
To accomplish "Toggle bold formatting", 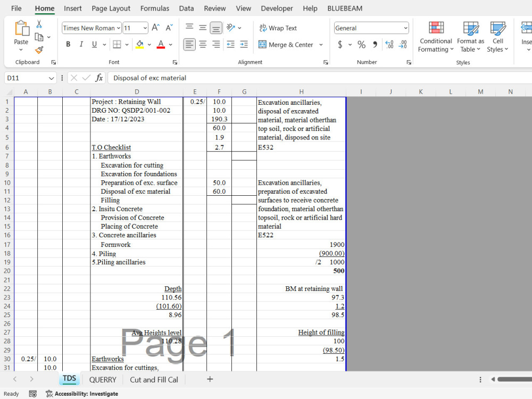I will [x=68, y=44].
